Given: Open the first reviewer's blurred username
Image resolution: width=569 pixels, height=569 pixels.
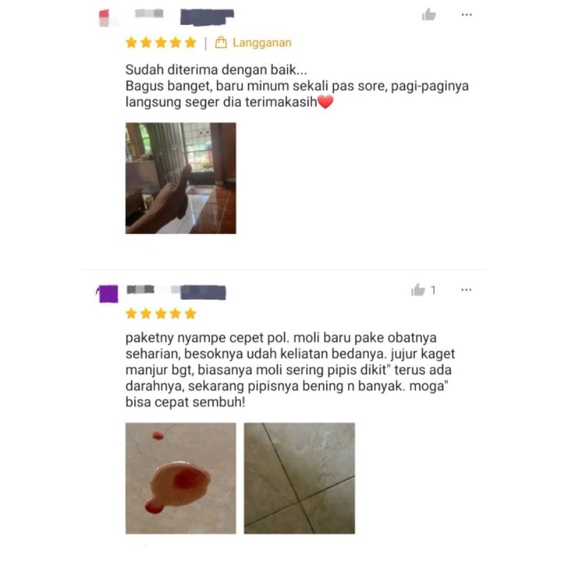Looking at the screenshot, I should 184,17.
